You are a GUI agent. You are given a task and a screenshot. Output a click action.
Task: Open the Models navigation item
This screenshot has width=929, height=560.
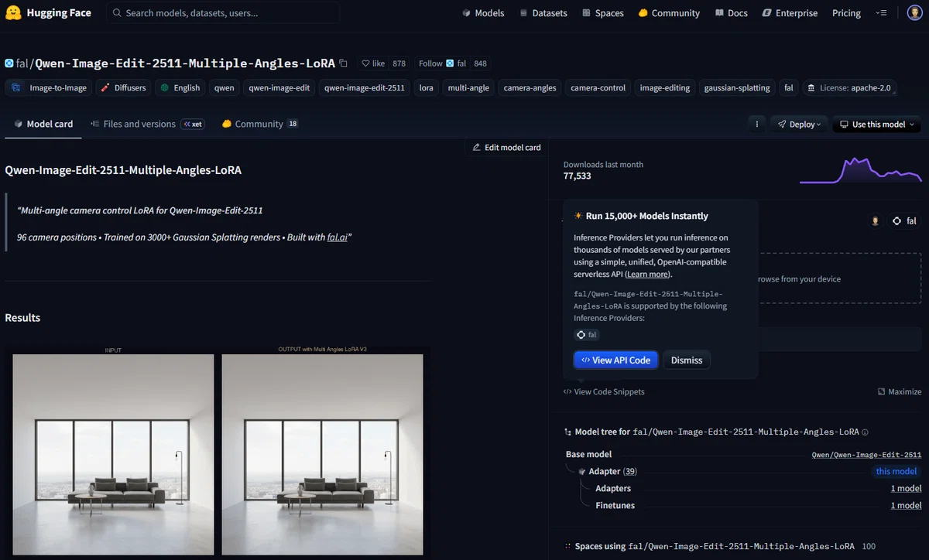pos(483,13)
